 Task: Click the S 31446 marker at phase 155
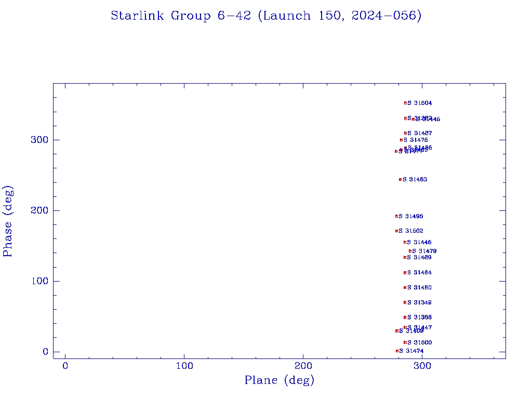click(x=405, y=242)
